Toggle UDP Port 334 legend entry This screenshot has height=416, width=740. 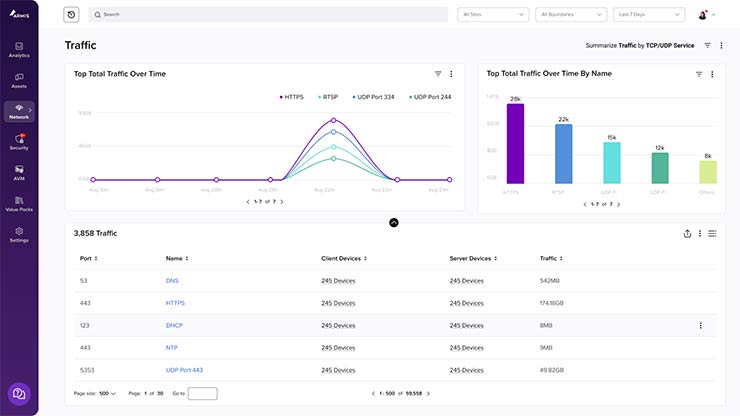pos(376,97)
